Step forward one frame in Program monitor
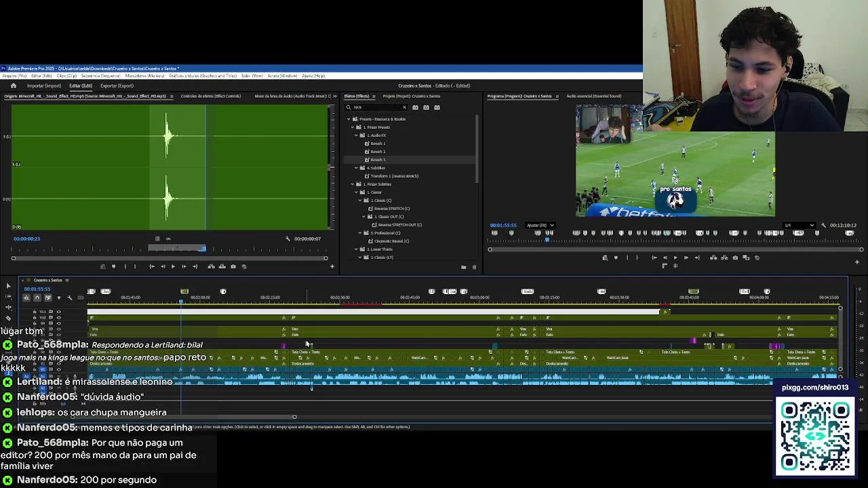868x488 pixels. (x=686, y=258)
